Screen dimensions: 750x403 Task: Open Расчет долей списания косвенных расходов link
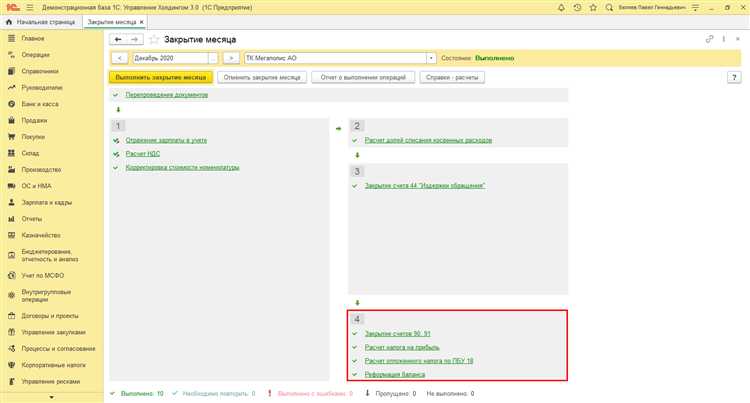coord(428,140)
